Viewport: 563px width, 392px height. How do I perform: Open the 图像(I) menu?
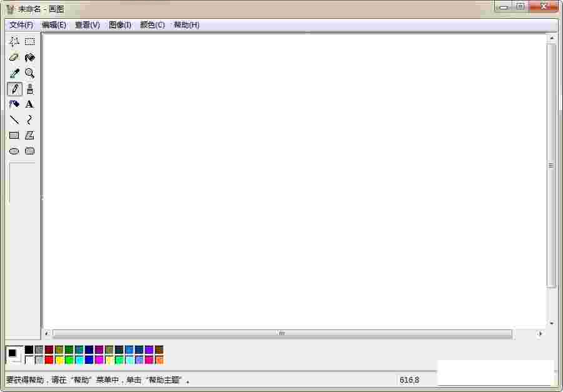tap(119, 25)
